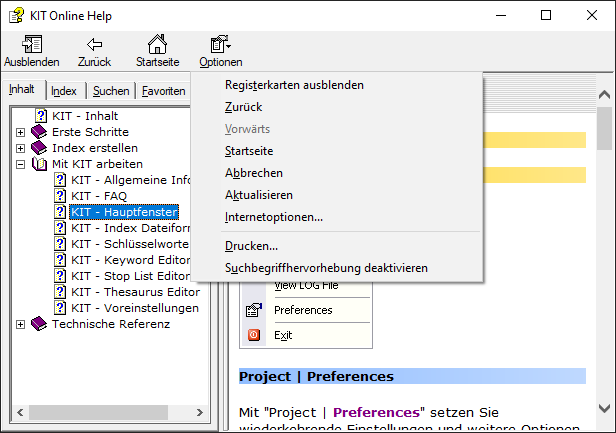The height and width of the screenshot is (433, 616).
Task: Expand the Technische Referenz node
Action: pyautogui.click(x=21, y=324)
